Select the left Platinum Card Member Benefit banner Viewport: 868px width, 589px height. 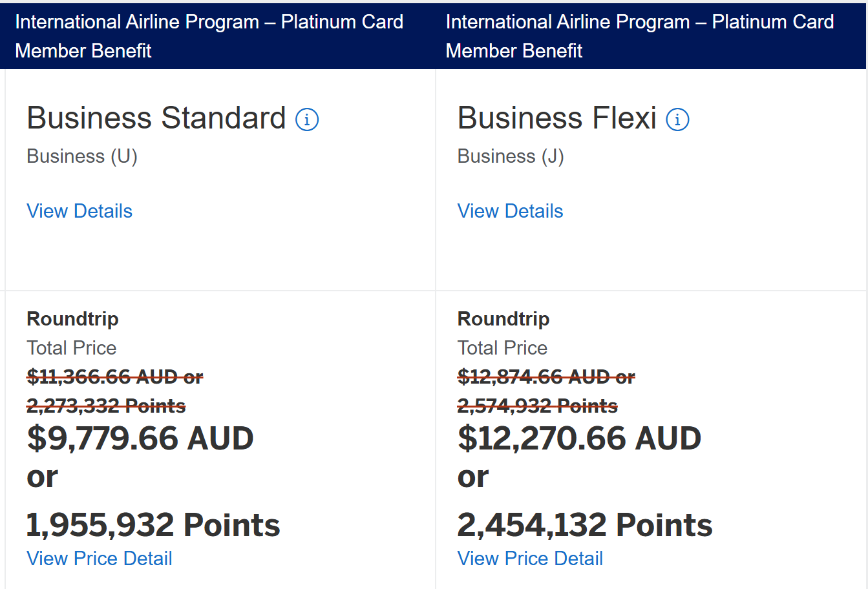click(209, 36)
